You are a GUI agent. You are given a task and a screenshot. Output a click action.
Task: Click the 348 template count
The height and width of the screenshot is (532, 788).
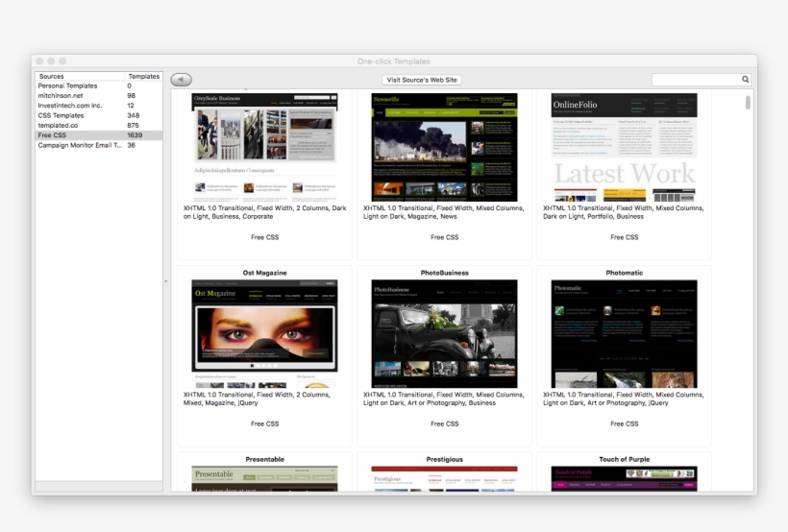click(x=134, y=115)
